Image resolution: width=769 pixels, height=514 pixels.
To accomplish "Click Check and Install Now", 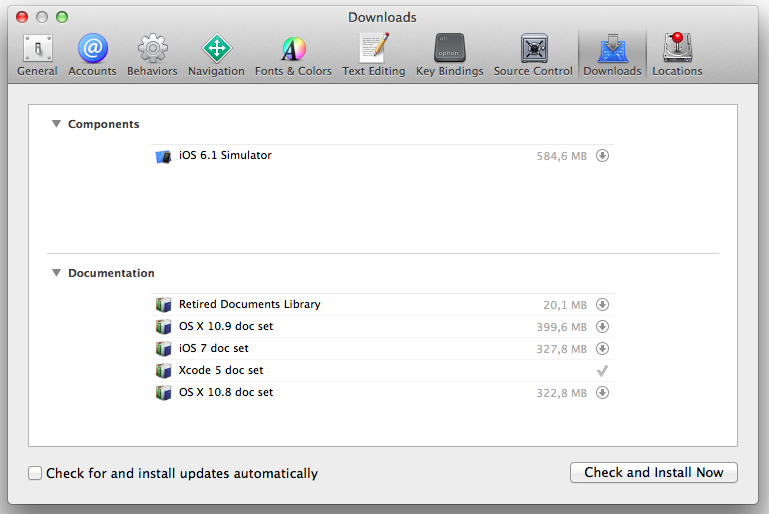I will [654, 472].
